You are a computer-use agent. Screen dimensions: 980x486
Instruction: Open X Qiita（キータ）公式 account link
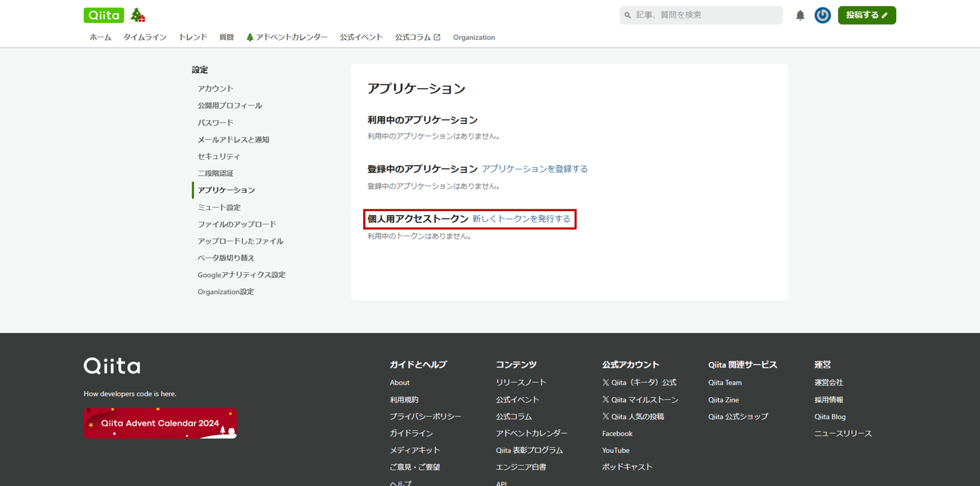639,383
